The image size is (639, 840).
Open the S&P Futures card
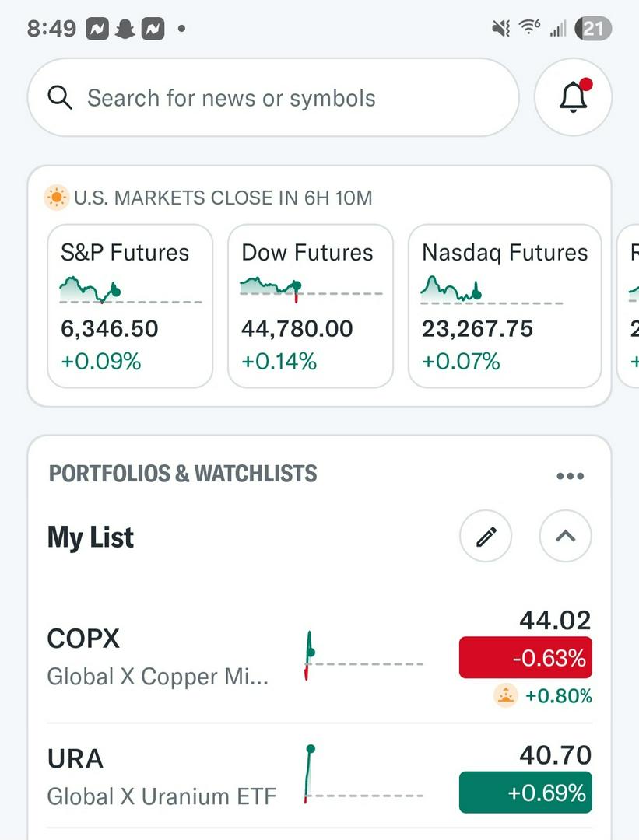130,306
